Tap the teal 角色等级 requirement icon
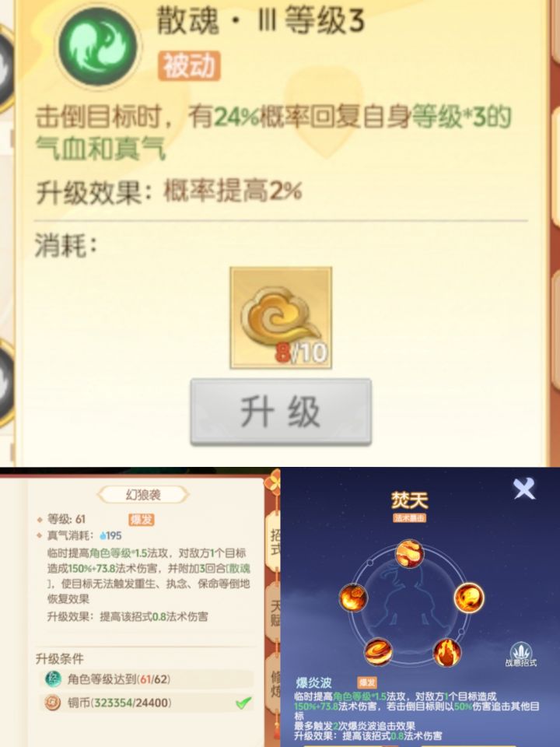The width and height of the screenshot is (560, 747). [x=52, y=679]
